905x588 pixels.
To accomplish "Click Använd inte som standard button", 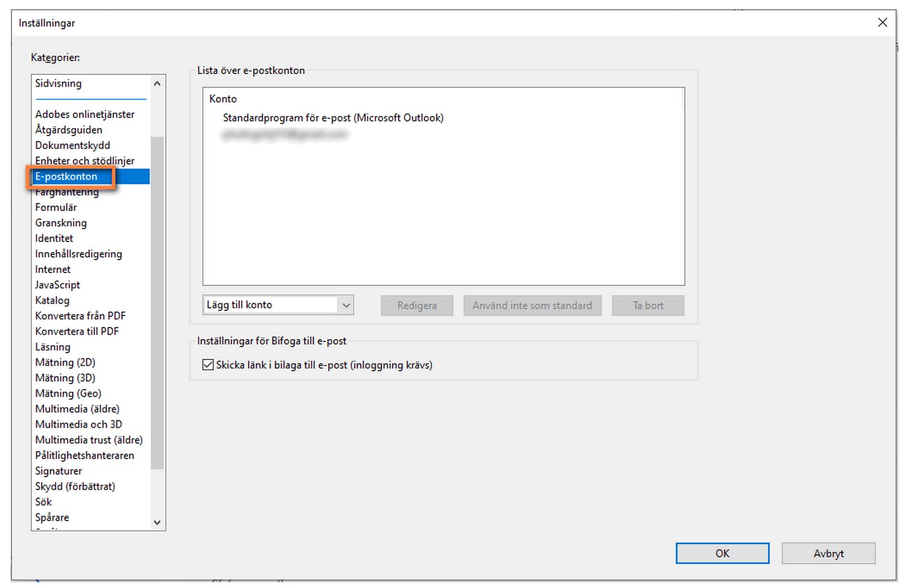I will tap(532, 306).
